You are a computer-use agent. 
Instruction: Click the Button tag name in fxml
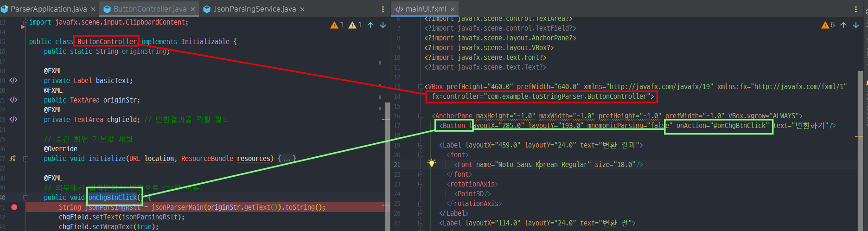[454, 126]
